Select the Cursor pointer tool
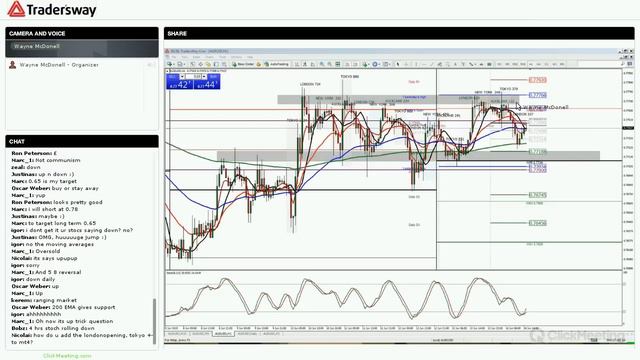The image size is (640, 360). (398, 64)
